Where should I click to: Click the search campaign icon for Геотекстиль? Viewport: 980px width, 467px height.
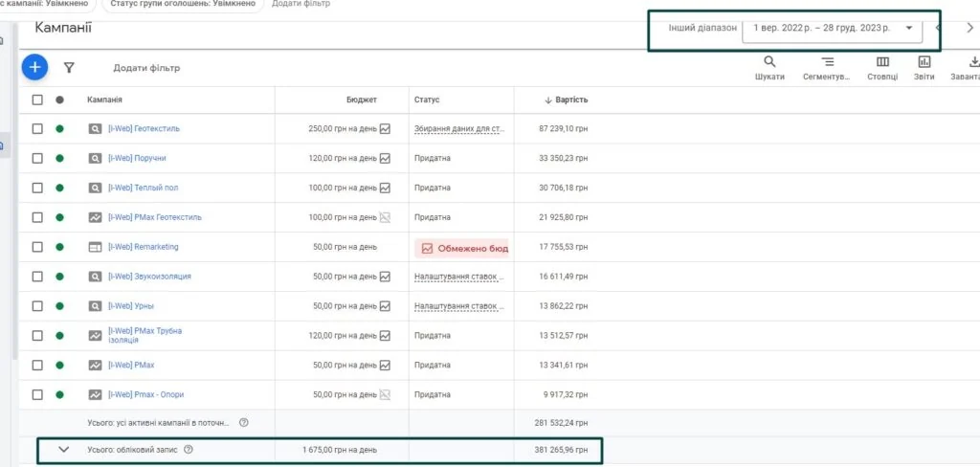pos(95,129)
